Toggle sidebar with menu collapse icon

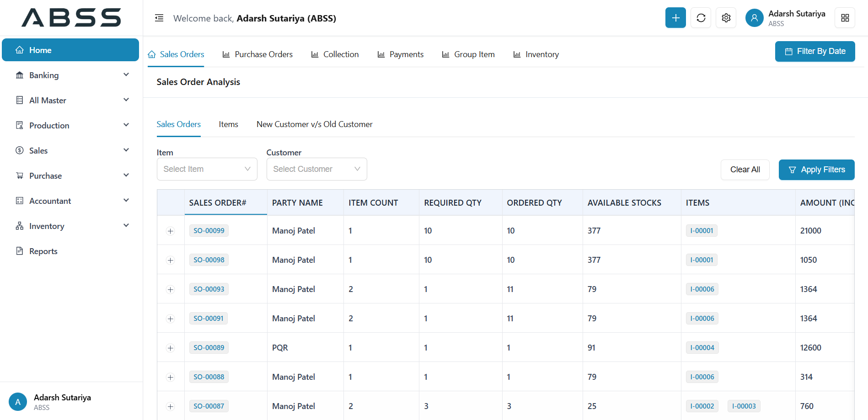pos(159,18)
